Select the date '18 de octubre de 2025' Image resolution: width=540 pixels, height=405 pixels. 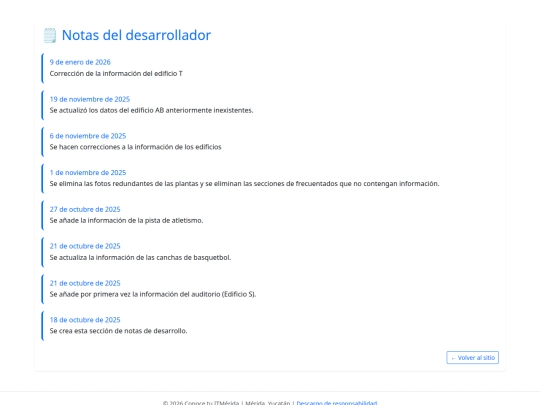coord(85,320)
